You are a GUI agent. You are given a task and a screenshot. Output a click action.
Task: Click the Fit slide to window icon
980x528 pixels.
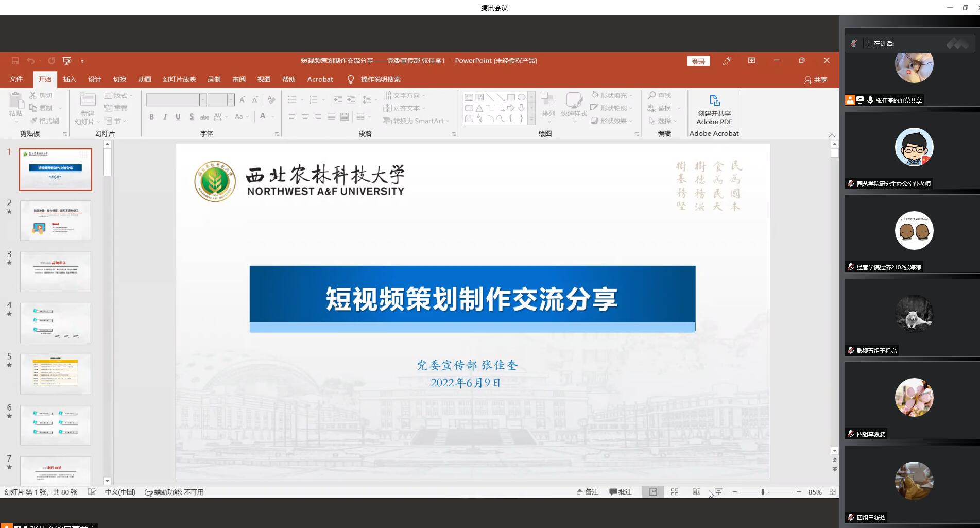click(x=832, y=492)
